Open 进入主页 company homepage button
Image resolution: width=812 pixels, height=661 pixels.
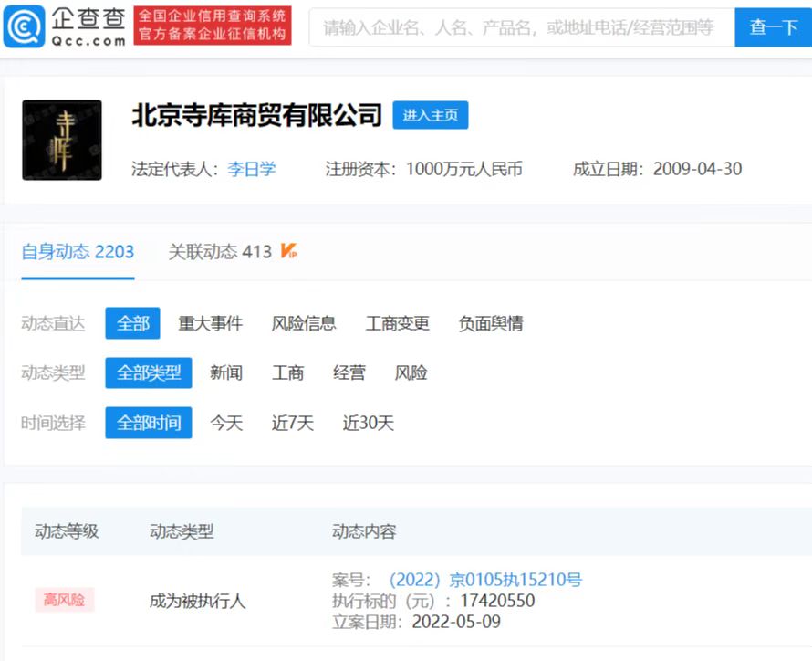431,115
